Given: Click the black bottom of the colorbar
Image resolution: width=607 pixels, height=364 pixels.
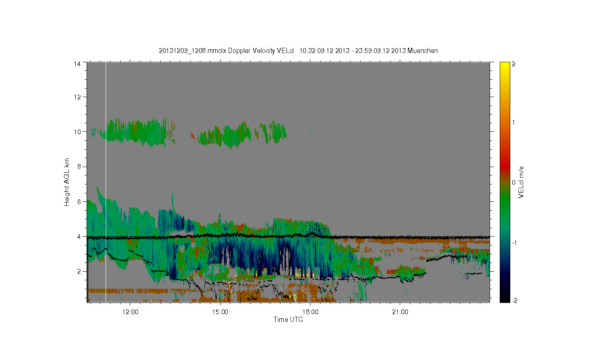Looking at the screenshot, I should click(505, 298).
